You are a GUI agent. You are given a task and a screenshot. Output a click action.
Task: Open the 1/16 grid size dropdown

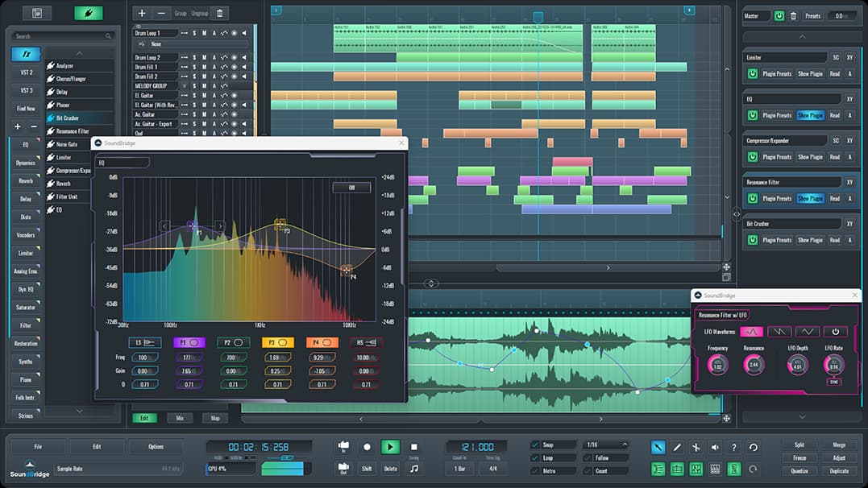coord(606,445)
